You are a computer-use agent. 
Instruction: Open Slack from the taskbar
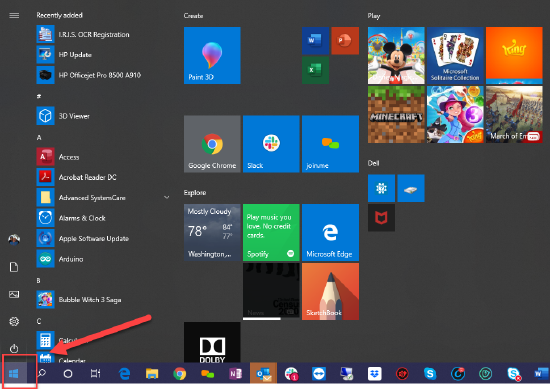(291, 374)
